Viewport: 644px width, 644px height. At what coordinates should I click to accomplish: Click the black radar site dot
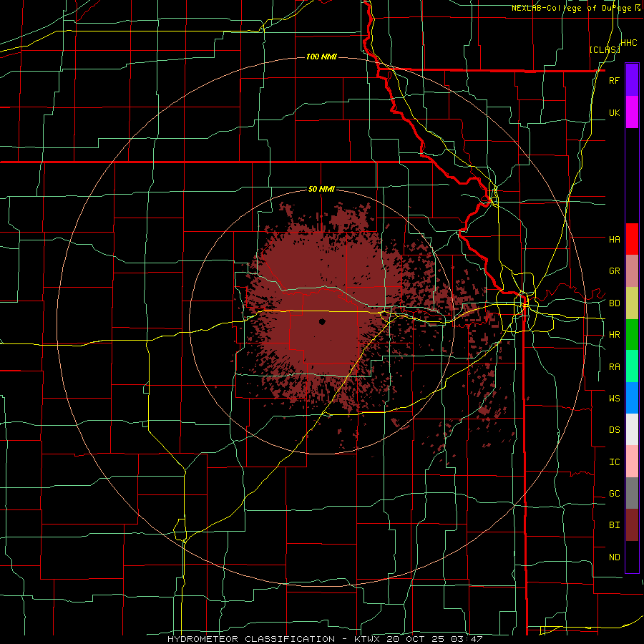tap(322, 321)
